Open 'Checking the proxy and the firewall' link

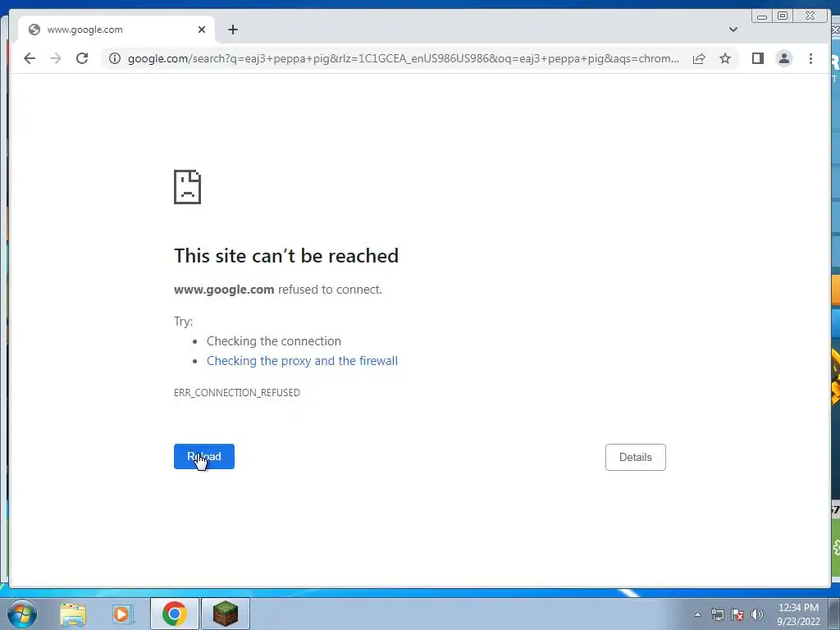pyautogui.click(x=302, y=361)
